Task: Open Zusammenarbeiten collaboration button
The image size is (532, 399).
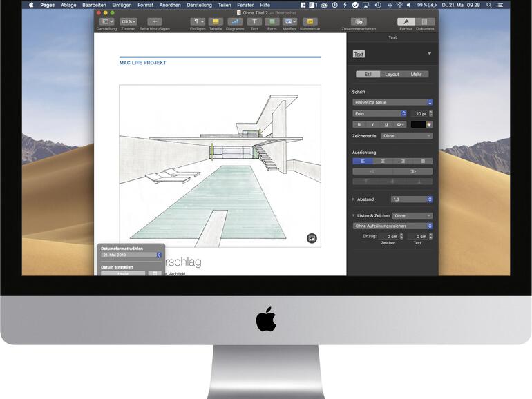Action: 359,21
